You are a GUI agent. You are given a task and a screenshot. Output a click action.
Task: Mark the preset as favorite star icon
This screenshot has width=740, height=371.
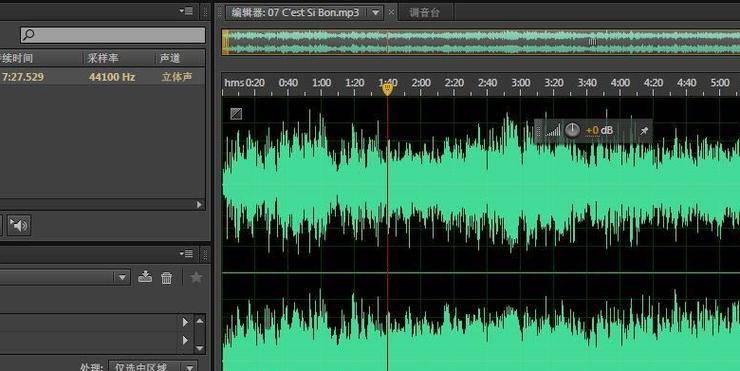coord(196,277)
